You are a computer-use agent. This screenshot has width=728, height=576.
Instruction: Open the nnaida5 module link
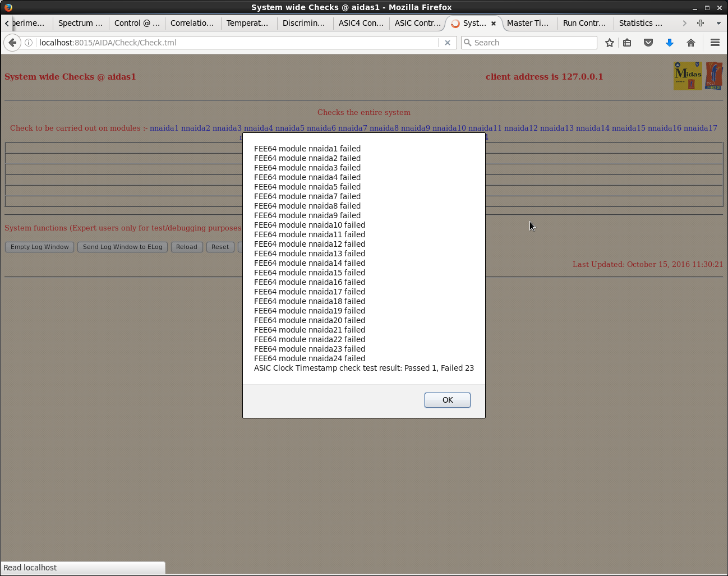[290, 128]
